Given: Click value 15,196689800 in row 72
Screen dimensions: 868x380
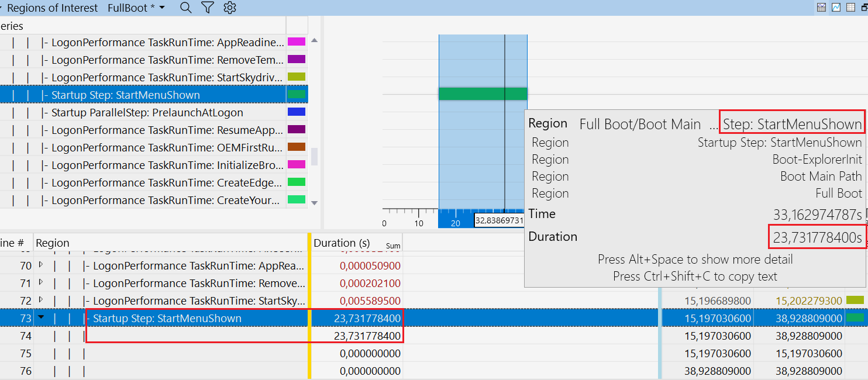Looking at the screenshot, I should click(718, 301).
